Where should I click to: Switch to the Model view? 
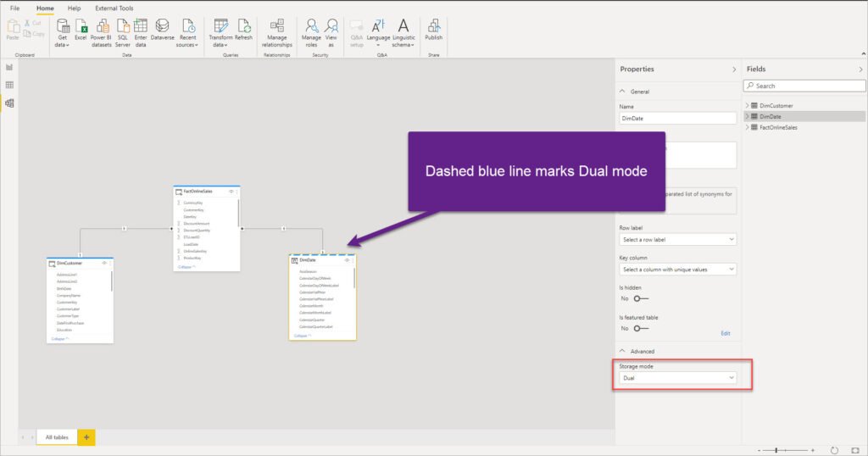9,103
